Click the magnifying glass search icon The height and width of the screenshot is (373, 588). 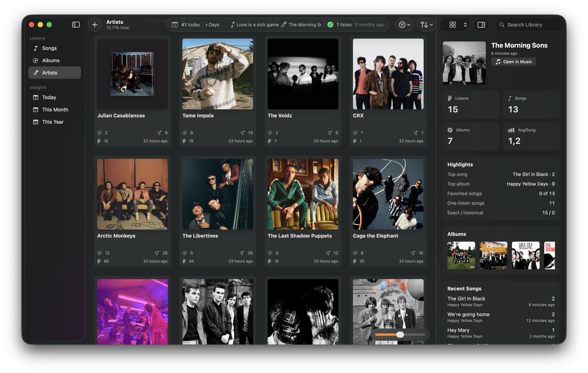(502, 25)
